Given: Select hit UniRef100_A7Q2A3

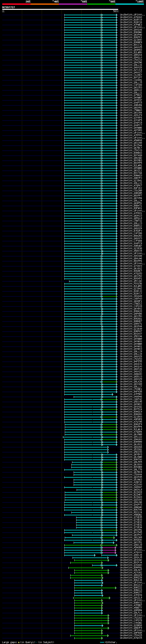Looking at the screenshot, I should click(131, 17).
